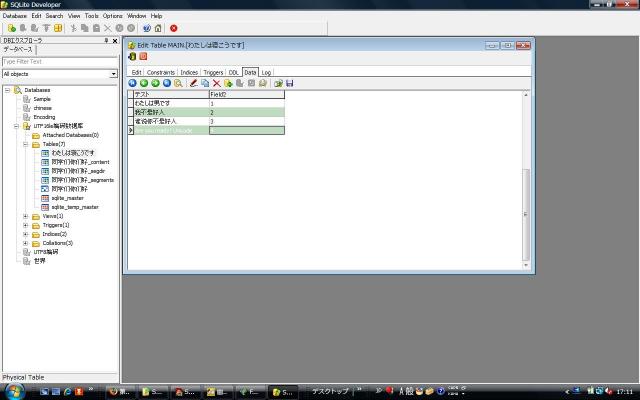The width and height of the screenshot is (640, 400).
Task: Click the red pencil edit record icon
Action: pyautogui.click(x=193, y=83)
